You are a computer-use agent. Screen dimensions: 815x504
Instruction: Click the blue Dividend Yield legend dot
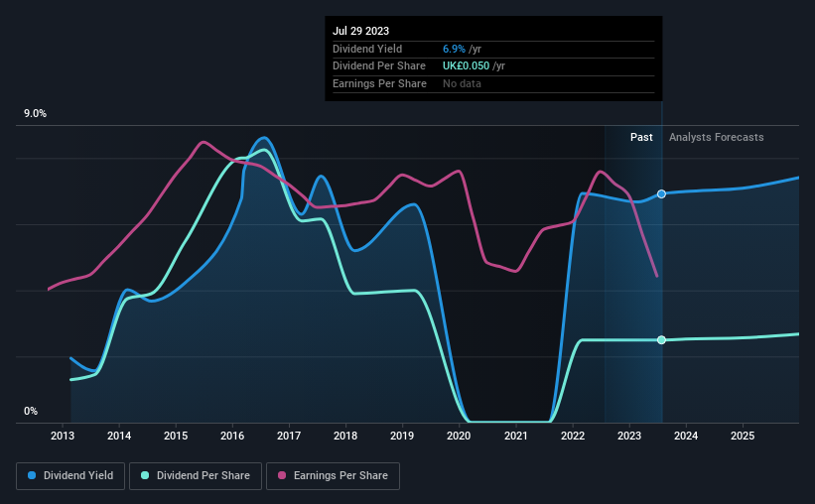click(x=32, y=475)
